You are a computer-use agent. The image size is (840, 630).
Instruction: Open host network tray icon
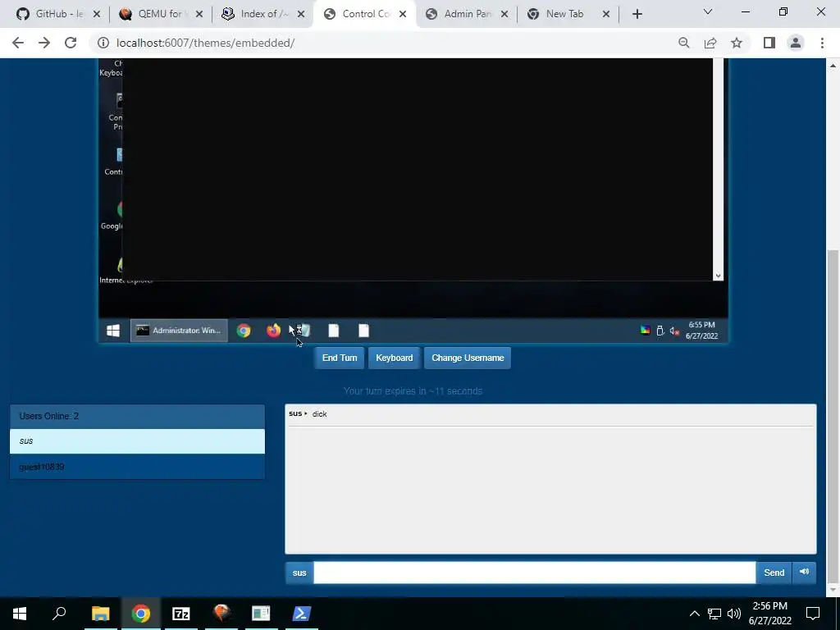(x=714, y=614)
